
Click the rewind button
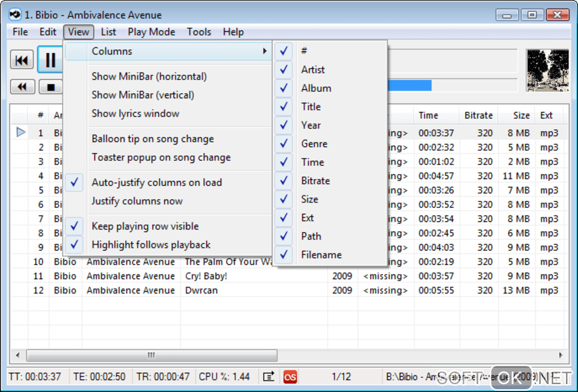tap(23, 87)
